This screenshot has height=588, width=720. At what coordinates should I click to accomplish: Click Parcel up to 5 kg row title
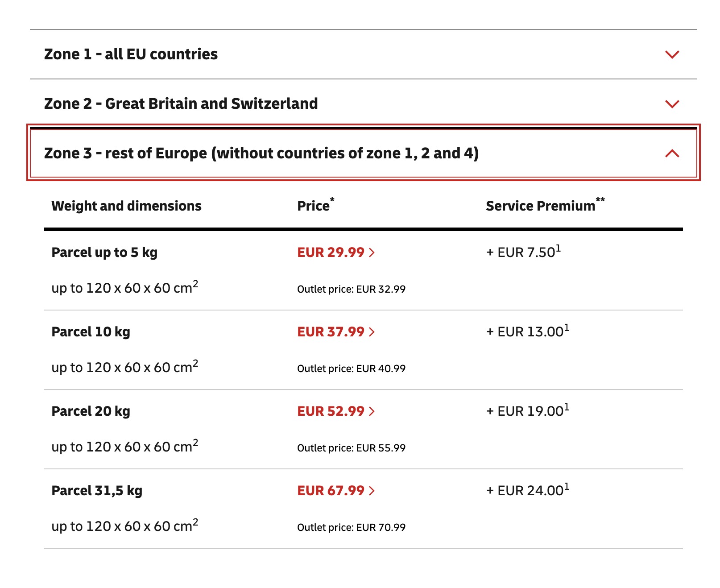(x=104, y=253)
